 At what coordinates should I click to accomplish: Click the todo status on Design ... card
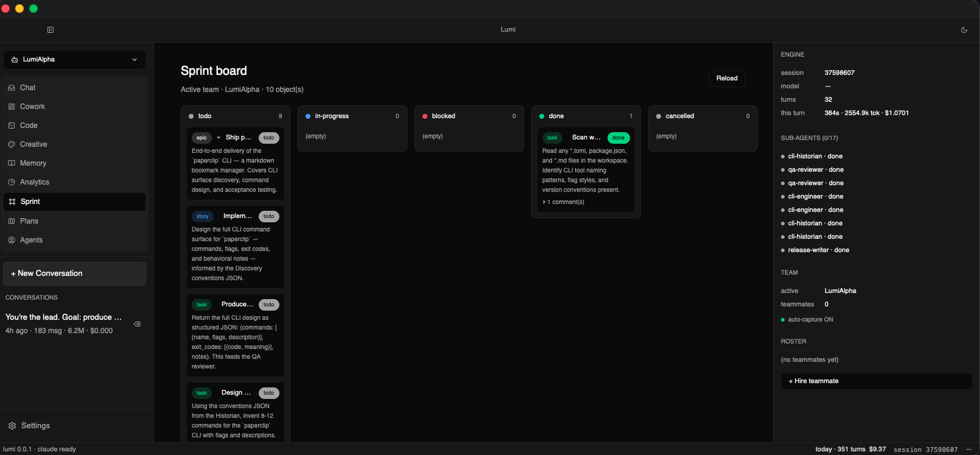point(269,393)
